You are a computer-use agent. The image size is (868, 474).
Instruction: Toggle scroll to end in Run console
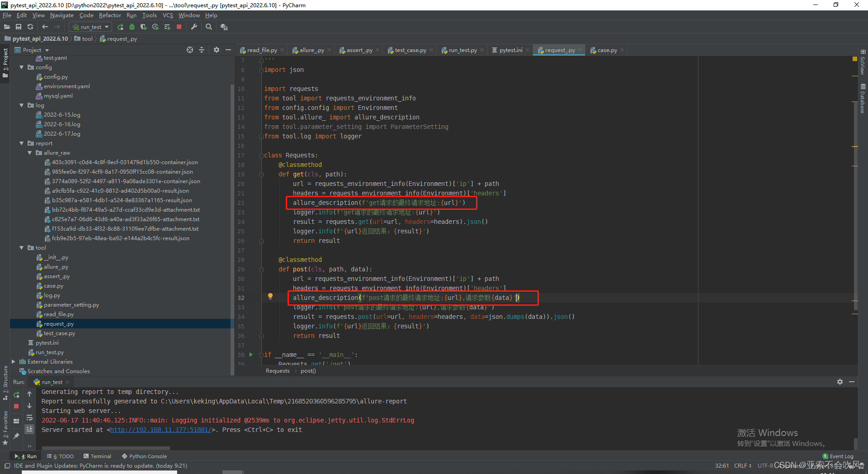pos(29,429)
